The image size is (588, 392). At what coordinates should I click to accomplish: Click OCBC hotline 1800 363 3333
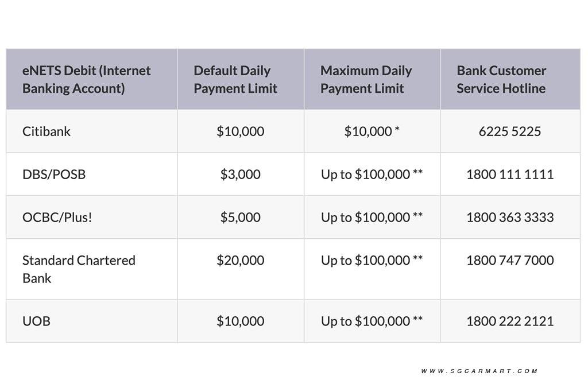point(510,218)
